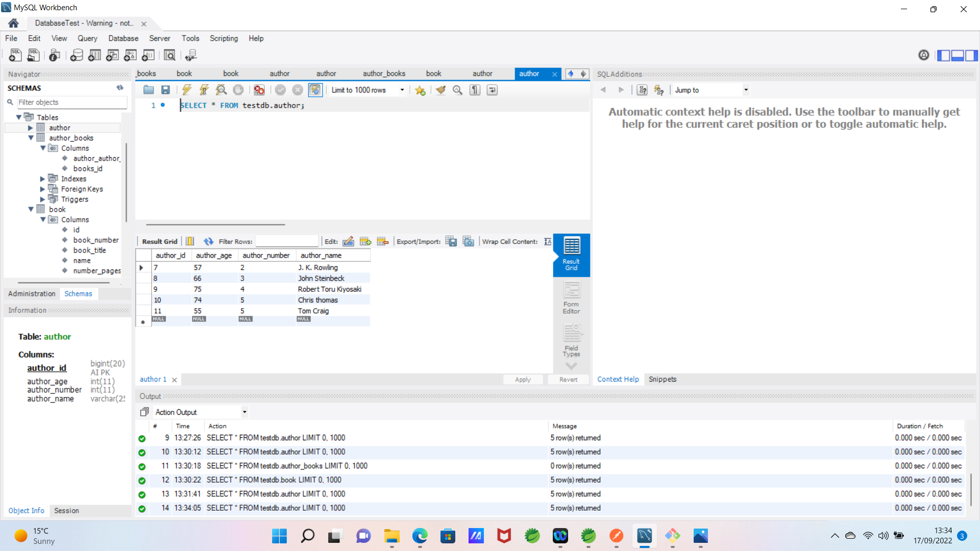Open the Database menu
The width and height of the screenshot is (980, 551).
(123, 38)
